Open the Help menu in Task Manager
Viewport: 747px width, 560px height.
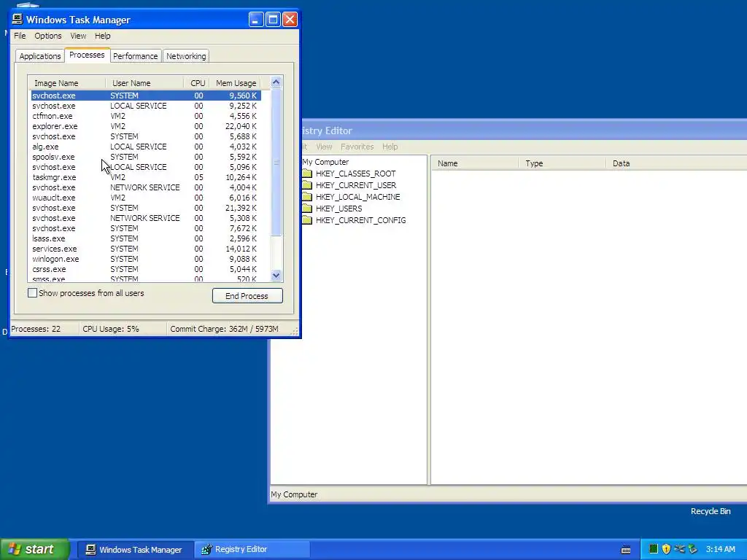[102, 36]
